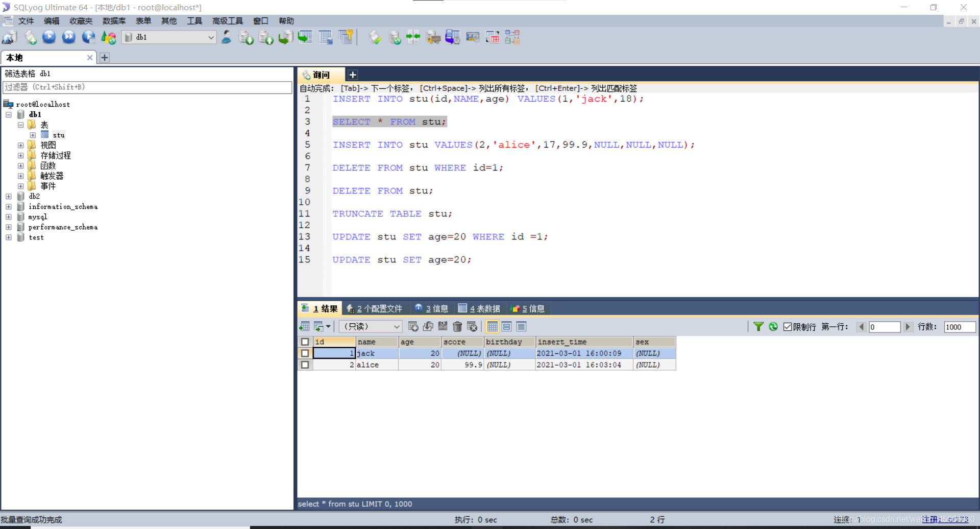Open the scheduled backup truck icon
This screenshot has height=529, width=980.
[433, 37]
